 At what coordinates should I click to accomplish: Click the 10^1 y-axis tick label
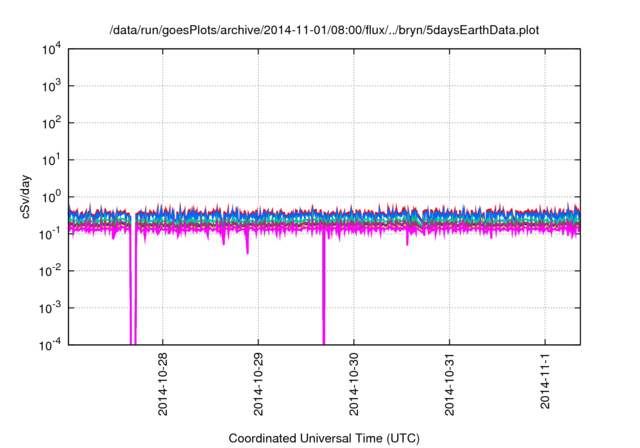(52, 160)
